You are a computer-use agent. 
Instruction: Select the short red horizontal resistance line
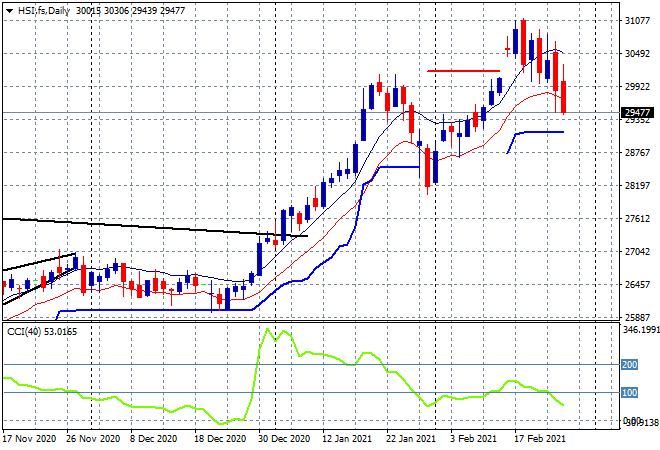[463, 71]
